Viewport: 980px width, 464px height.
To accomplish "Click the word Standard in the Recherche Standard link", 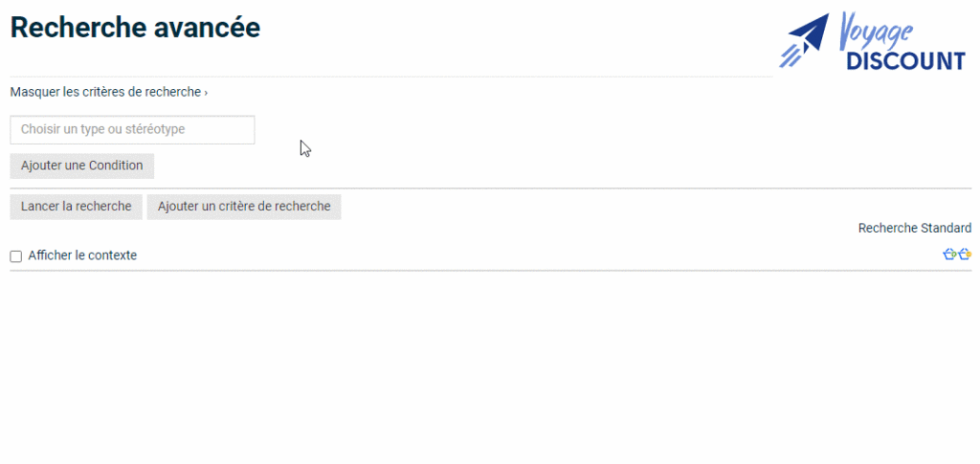I will (946, 228).
